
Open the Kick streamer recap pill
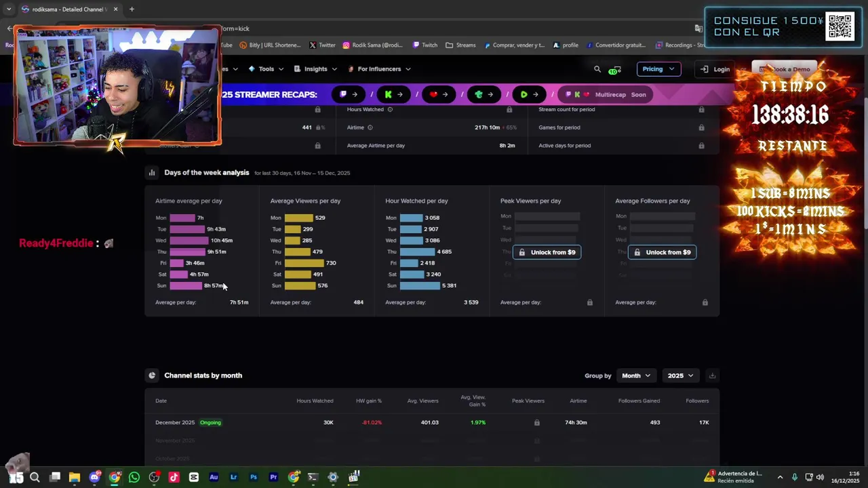coord(394,94)
